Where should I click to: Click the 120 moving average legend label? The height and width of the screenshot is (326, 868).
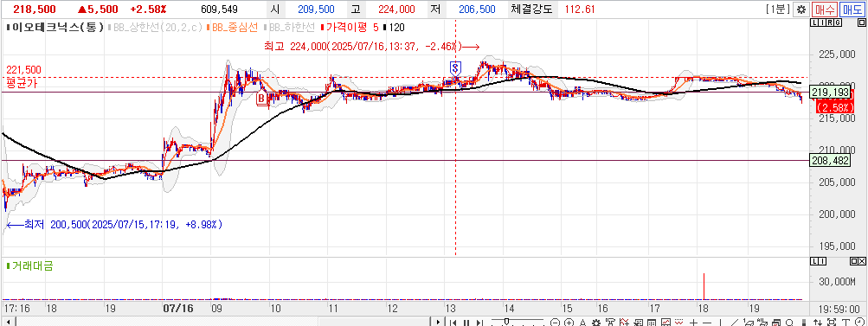[x=394, y=27]
